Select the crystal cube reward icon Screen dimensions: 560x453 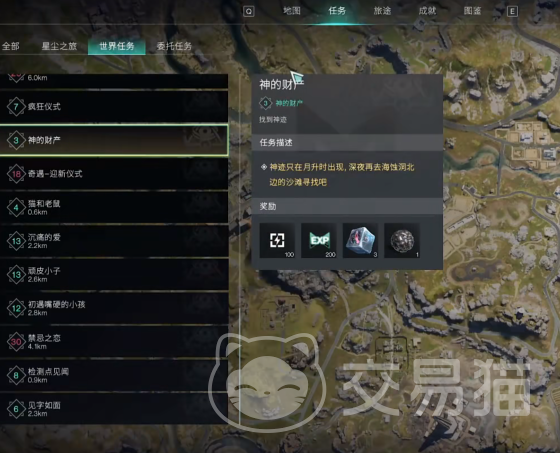(360, 240)
